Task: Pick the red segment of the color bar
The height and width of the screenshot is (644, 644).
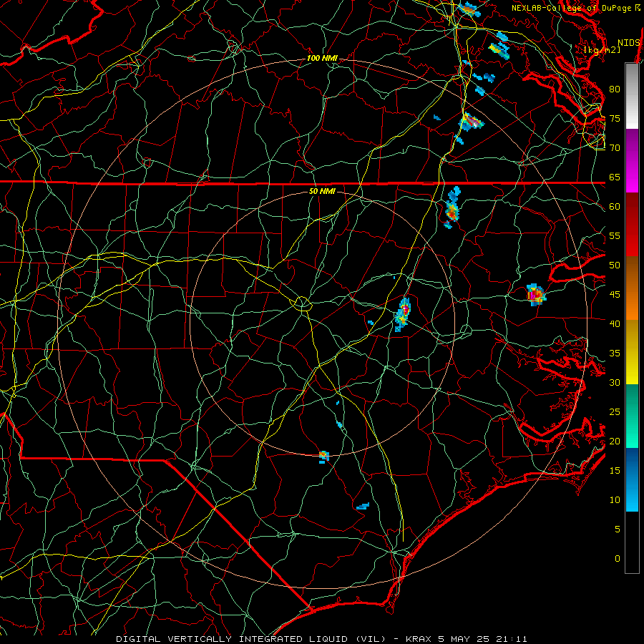Action: [x=632, y=224]
